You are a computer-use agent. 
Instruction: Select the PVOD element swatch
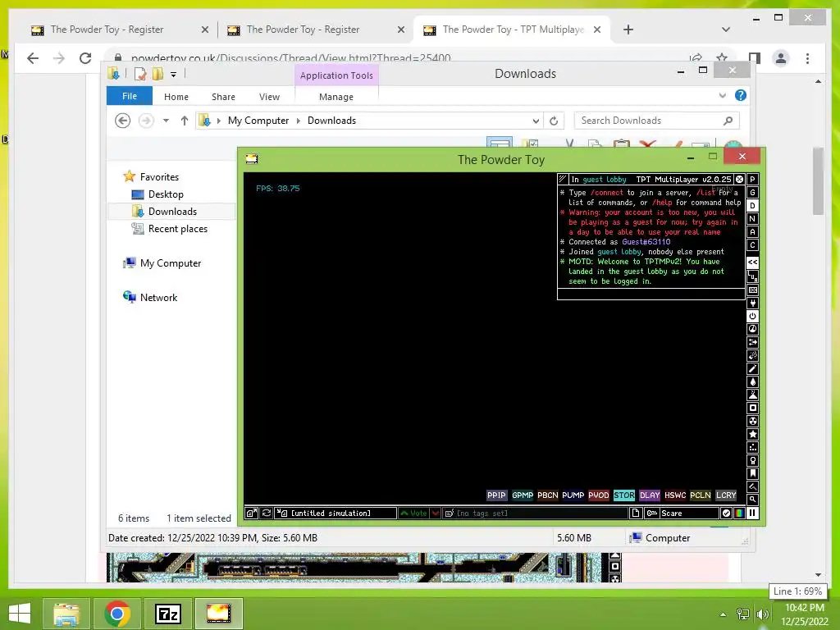(598, 495)
